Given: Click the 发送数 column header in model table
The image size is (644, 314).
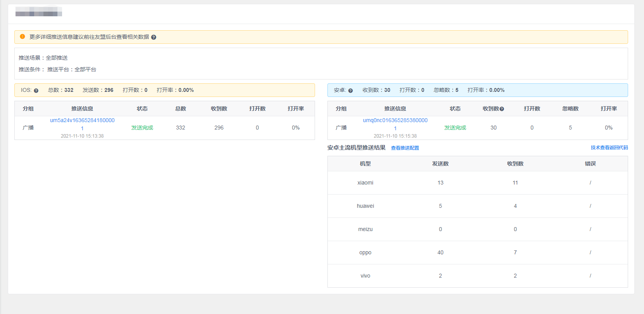Looking at the screenshot, I should 440,164.
